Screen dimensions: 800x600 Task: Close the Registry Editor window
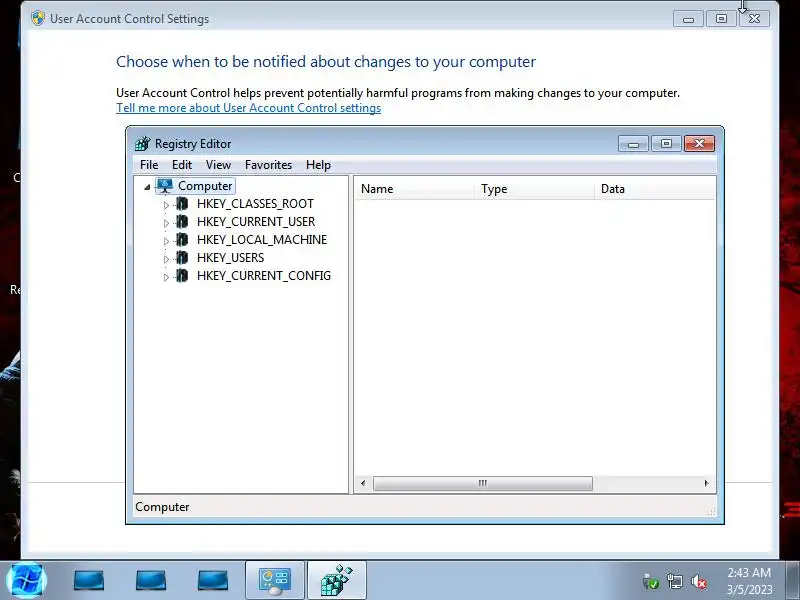[x=699, y=144]
